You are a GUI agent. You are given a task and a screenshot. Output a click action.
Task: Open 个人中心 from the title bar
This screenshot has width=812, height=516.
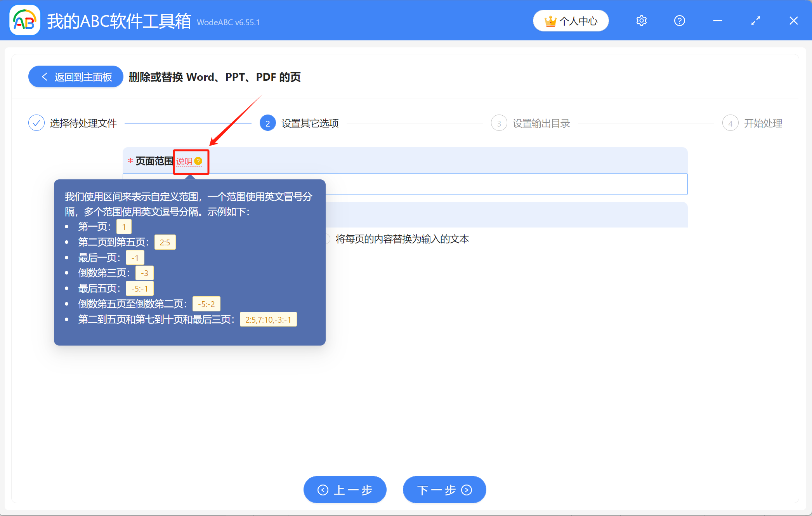pyautogui.click(x=571, y=21)
